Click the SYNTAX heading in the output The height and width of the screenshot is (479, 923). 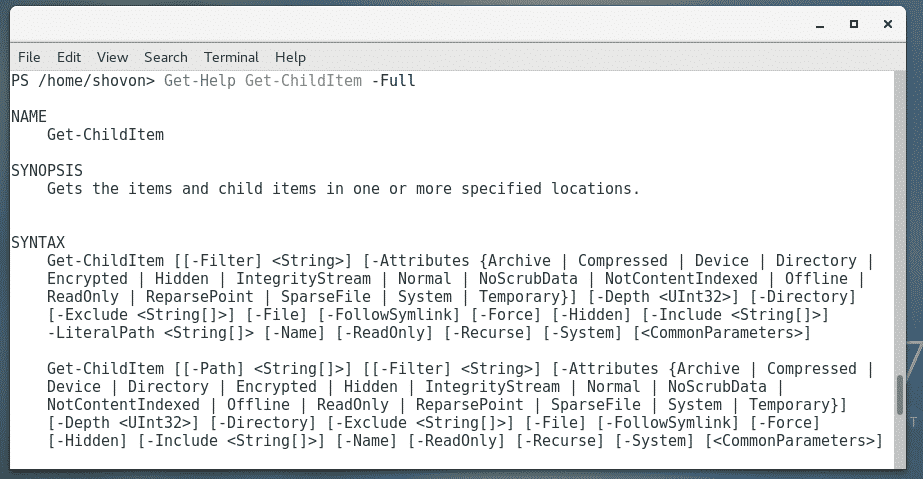(x=38, y=242)
